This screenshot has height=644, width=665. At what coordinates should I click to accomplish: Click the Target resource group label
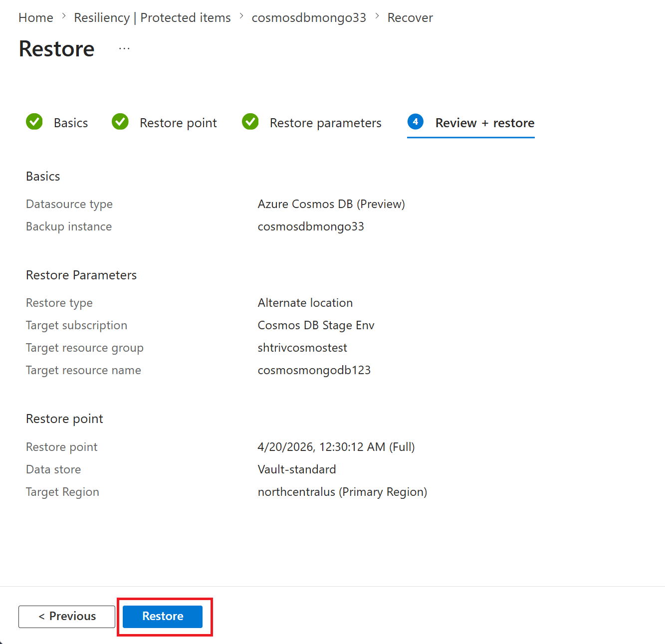click(85, 348)
